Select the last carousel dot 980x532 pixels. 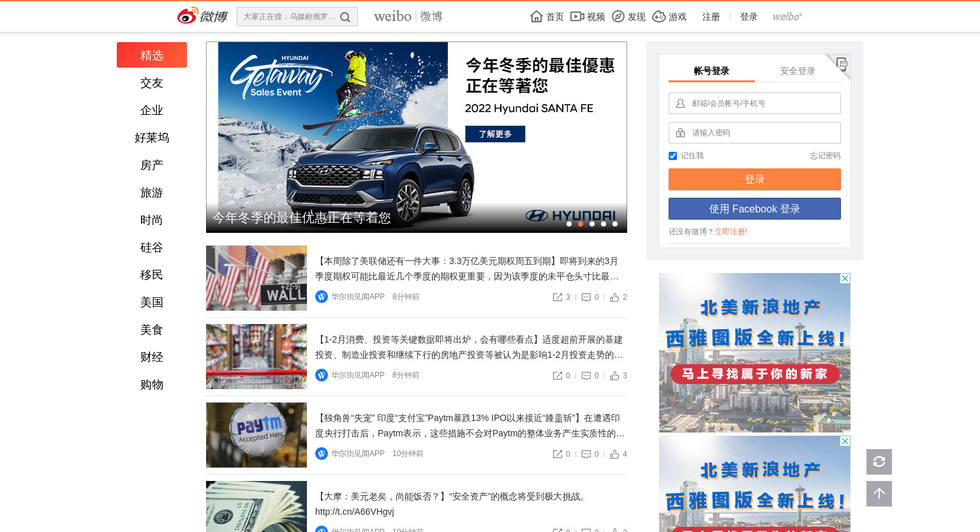[615, 224]
